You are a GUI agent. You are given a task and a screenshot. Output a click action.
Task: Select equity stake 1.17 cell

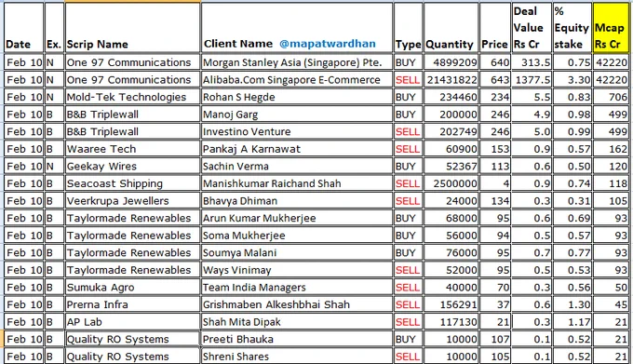[x=572, y=322]
